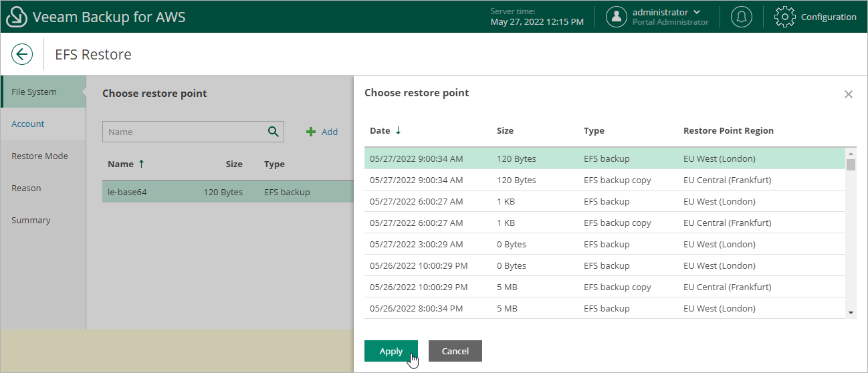Select 05/27/2022 3:00:29 AM restore point
Image resolution: width=868 pixels, height=373 pixels.
click(x=605, y=244)
